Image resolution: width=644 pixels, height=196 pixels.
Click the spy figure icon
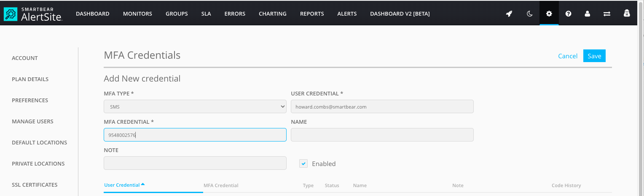[x=627, y=14]
